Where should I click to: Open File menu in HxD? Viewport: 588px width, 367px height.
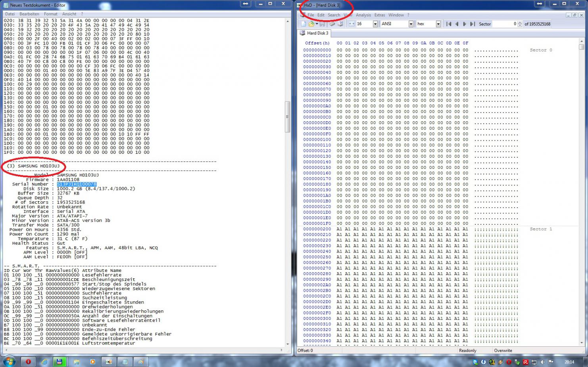[311, 15]
